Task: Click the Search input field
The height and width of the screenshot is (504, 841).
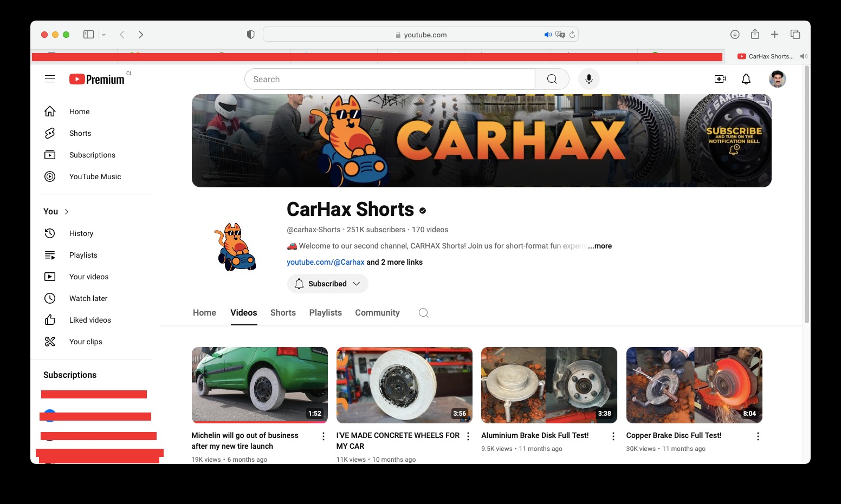Action: (x=390, y=79)
